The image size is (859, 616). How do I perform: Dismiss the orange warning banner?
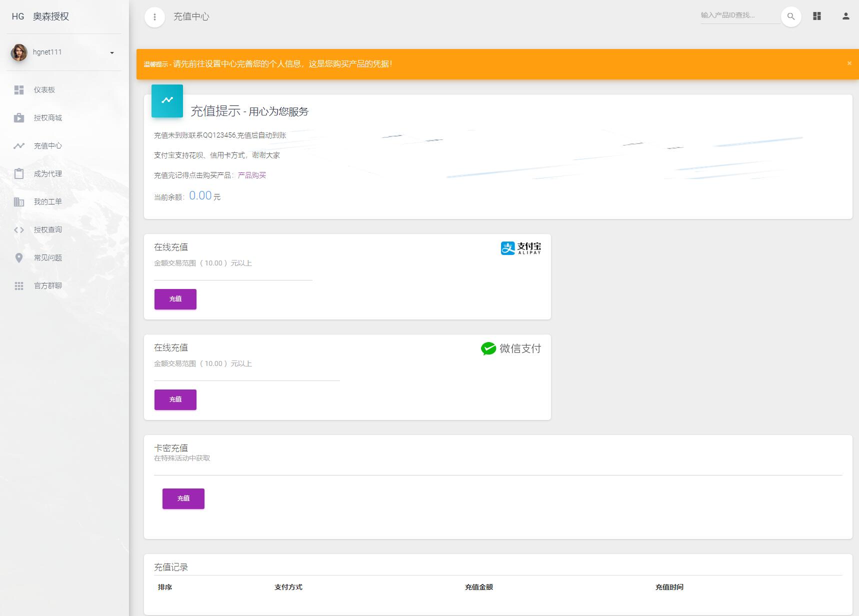849,63
